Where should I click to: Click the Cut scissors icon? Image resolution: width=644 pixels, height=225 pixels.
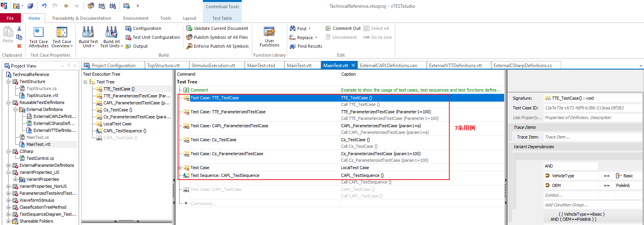(x=19, y=28)
